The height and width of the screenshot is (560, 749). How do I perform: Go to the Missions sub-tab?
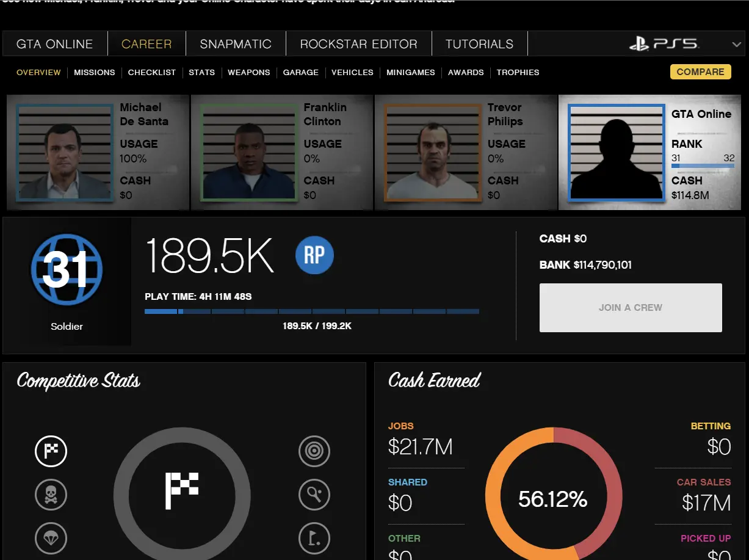95,72
